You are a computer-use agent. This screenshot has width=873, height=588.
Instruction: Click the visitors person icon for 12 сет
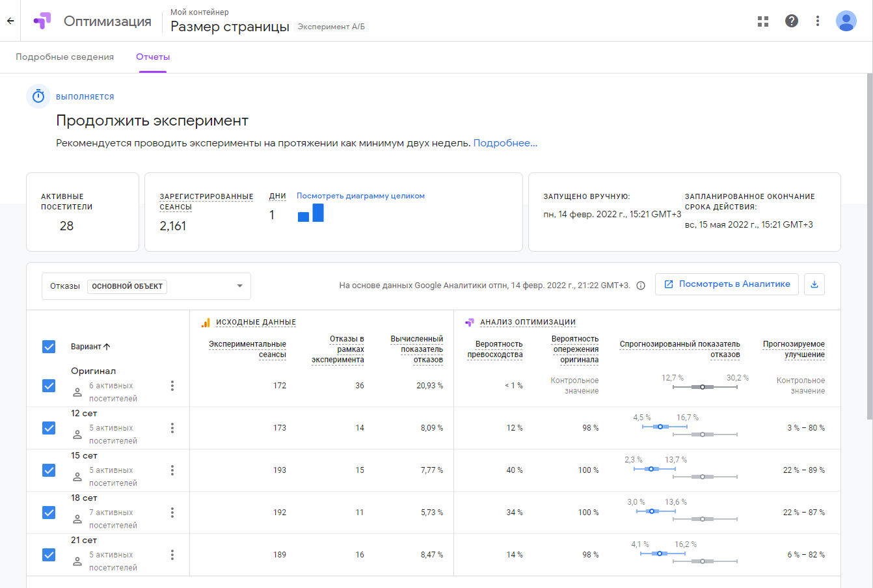point(77,434)
